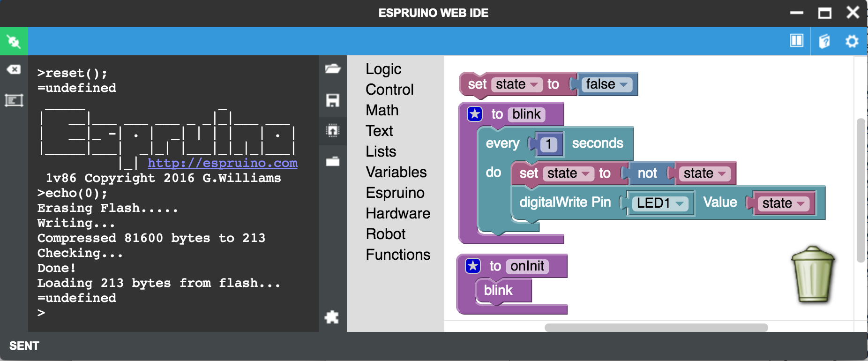
Task: Click the 'Checking...' terminal line
Action: tap(80, 253)
